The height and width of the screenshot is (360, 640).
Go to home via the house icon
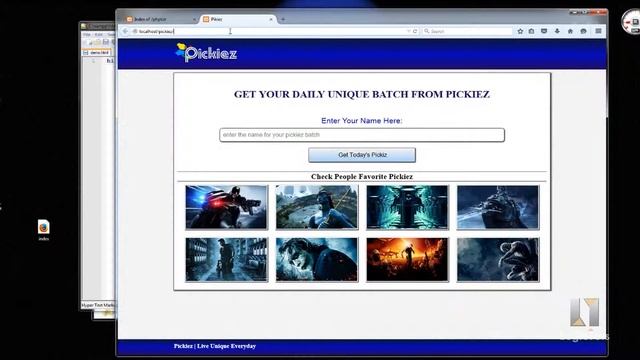(570, 31)
